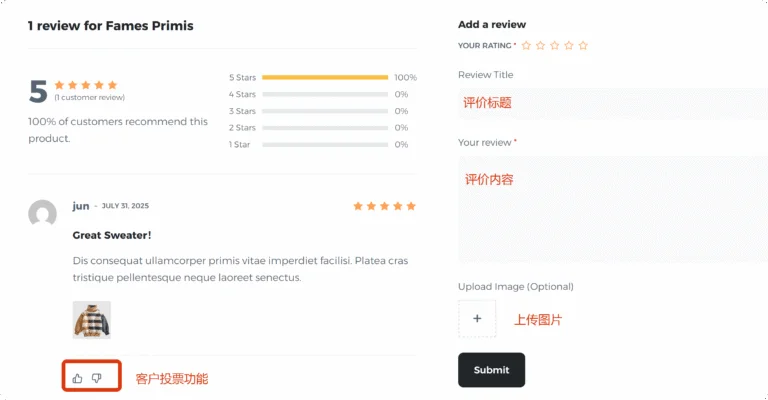The height and width of the screenshot is (400, 768).
Task: Select four stars in Your Rating
Action: tap(569, 45)
